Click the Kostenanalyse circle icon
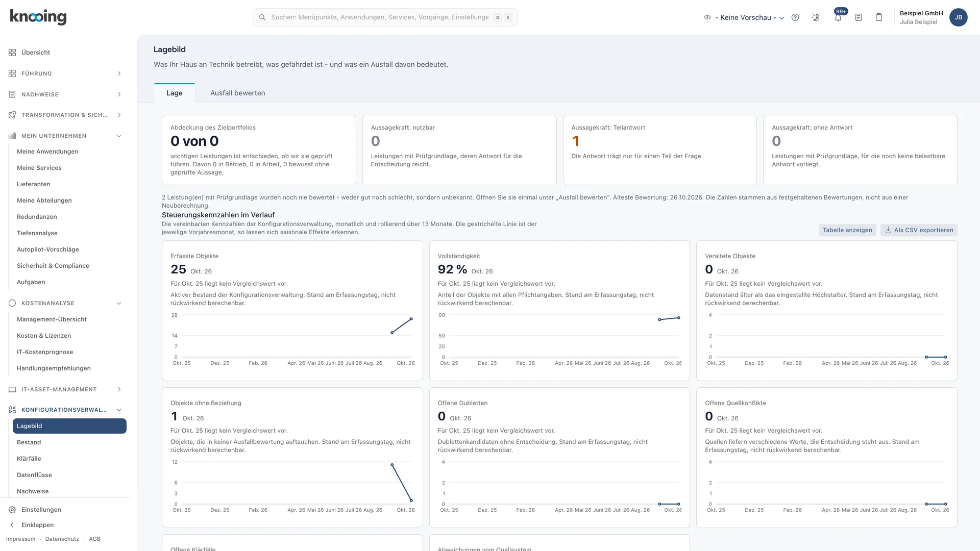 pos(12,303)
